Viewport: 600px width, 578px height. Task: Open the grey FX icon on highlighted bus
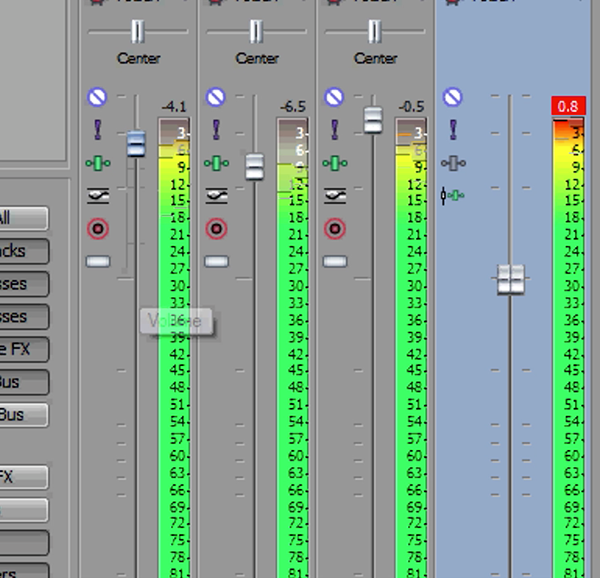[453, 163]
